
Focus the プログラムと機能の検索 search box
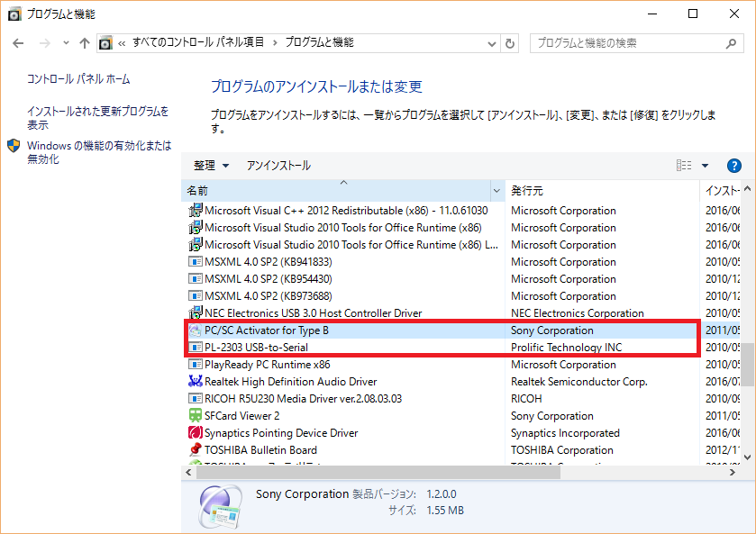[x=636, y=43]
